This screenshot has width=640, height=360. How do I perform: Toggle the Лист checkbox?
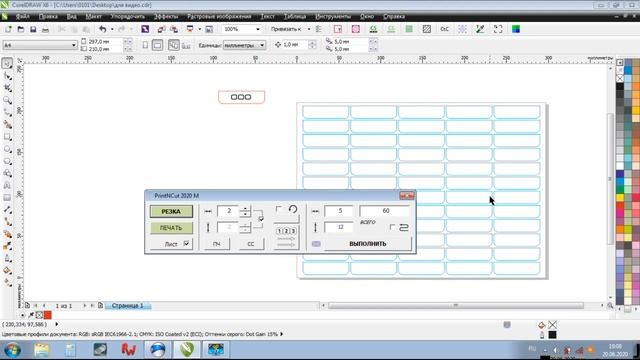(187, 244)
